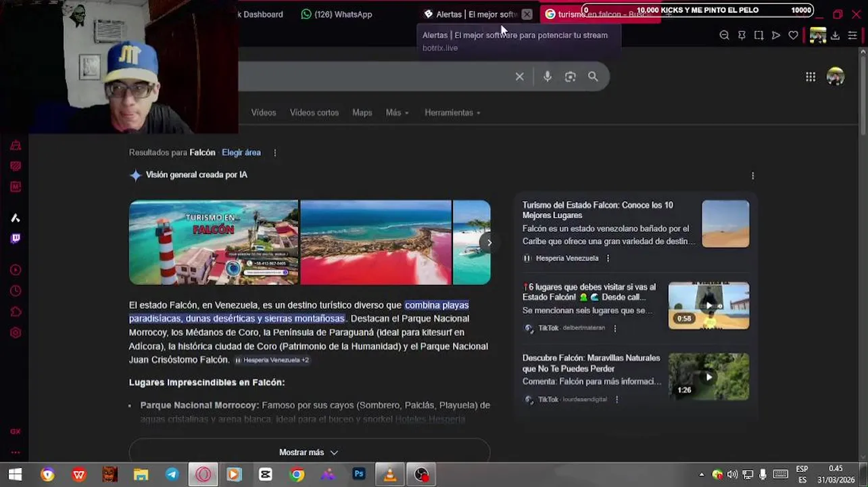Screen dimensions: 868x487
Task: Click the browser profile avatar in toolbar
Action: (817, 35)
